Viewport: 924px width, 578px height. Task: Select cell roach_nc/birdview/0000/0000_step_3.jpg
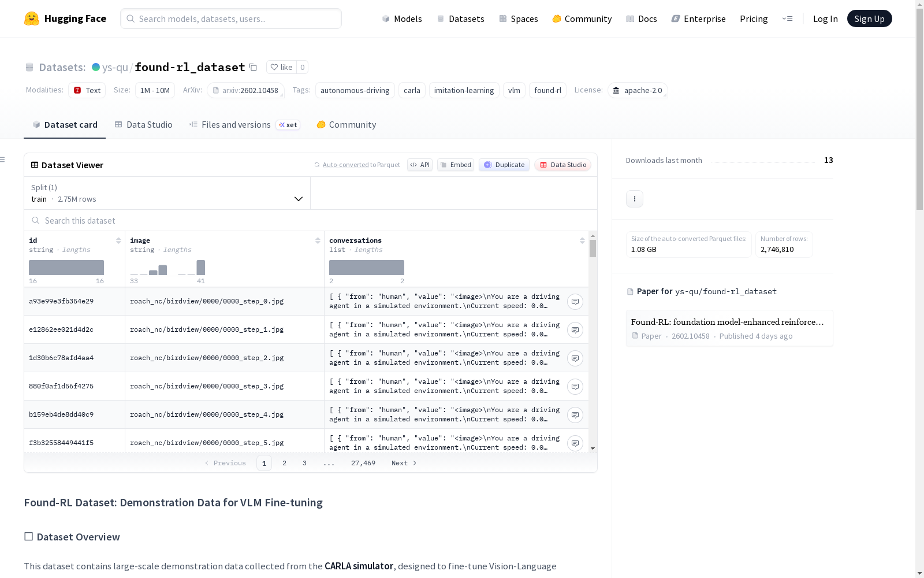pyautogui.click(x=225, y=386)
